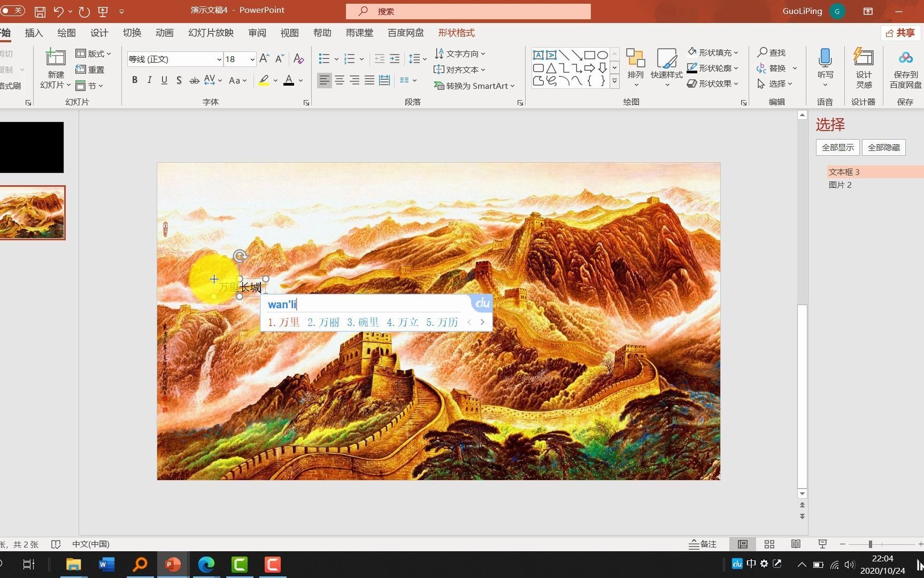The image size is (924, 578).
Task: Click Increase Font Size icon
Action: (264, 59)
